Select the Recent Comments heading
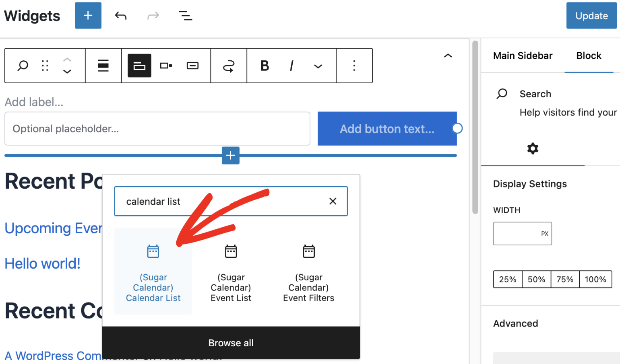Screen dimensions: 620x364 (x=54, y=311)
